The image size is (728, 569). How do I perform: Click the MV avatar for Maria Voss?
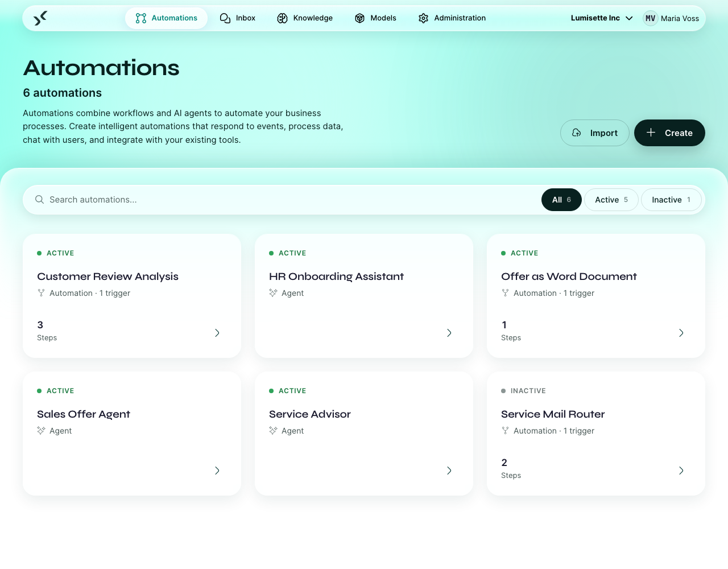coord(651,18)
